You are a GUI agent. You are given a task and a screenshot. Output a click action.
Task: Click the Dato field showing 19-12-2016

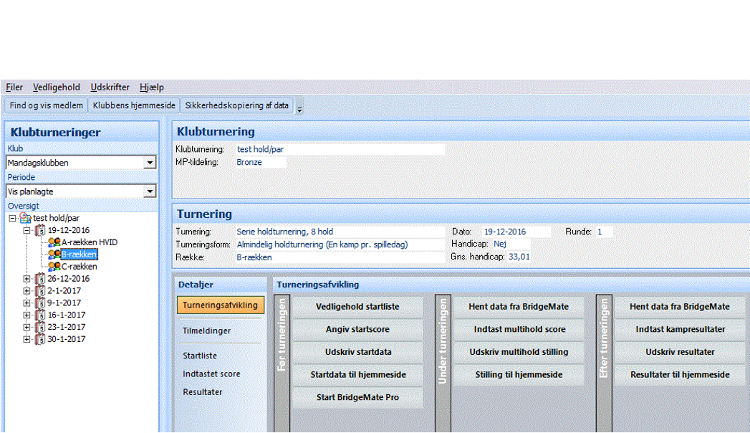(x=518, y=231)
